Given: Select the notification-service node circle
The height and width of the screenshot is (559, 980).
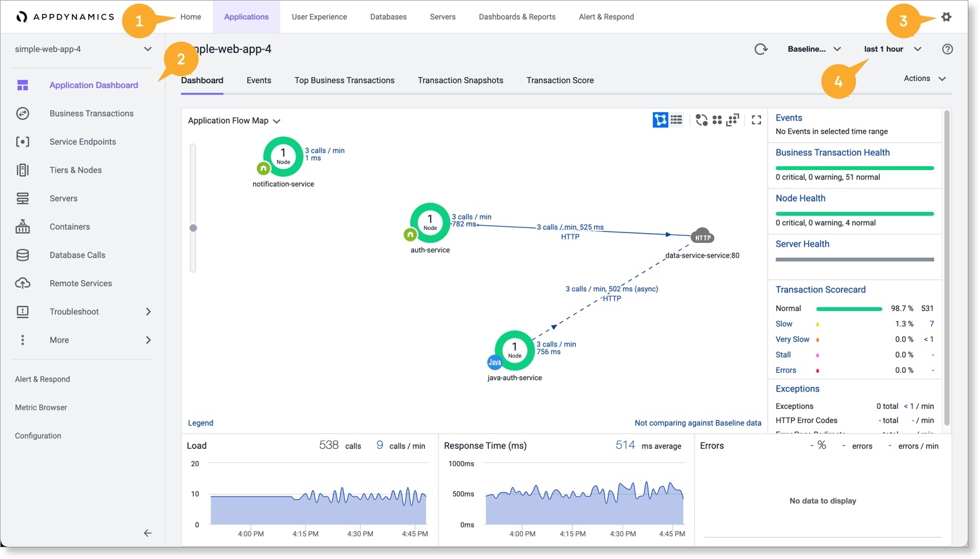Looking at the screenshot, I should 283,156.
